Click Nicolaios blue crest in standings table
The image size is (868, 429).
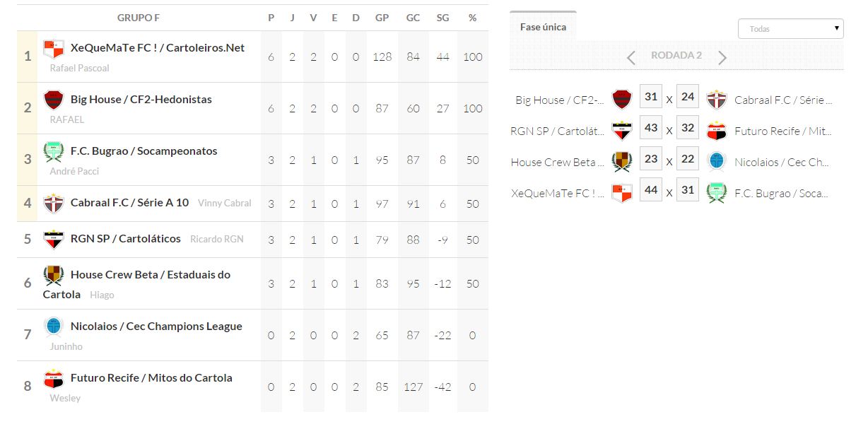(x=54, y=327)
